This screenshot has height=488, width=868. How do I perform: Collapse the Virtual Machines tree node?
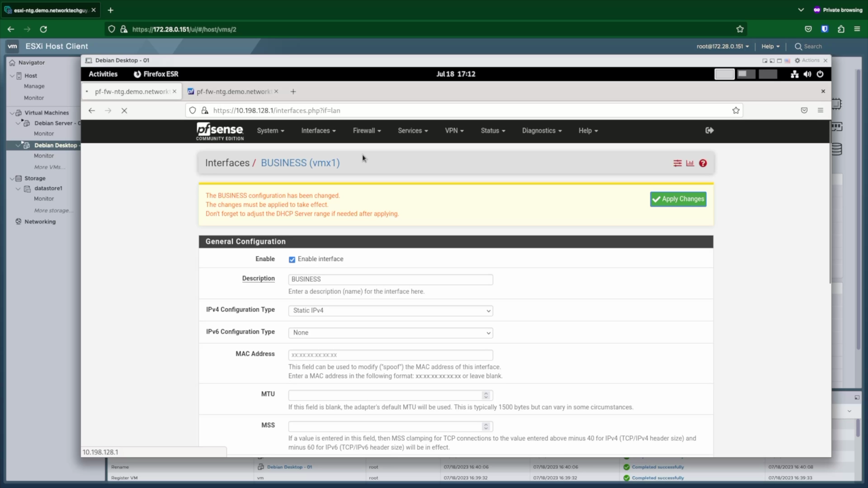12,113
